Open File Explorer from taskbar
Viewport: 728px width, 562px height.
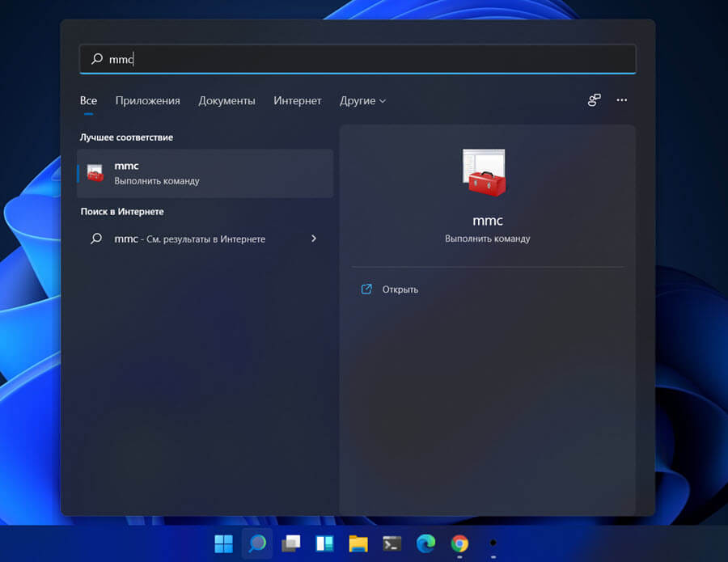(x=358, y=543)
